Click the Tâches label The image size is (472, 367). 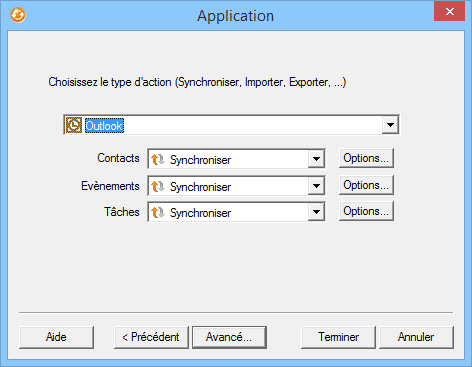point(122,212)
